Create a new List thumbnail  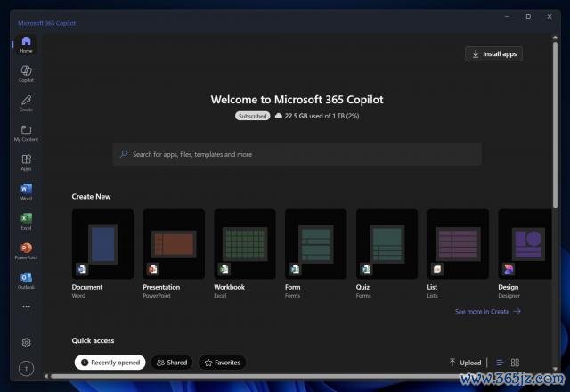coord(458,244)
